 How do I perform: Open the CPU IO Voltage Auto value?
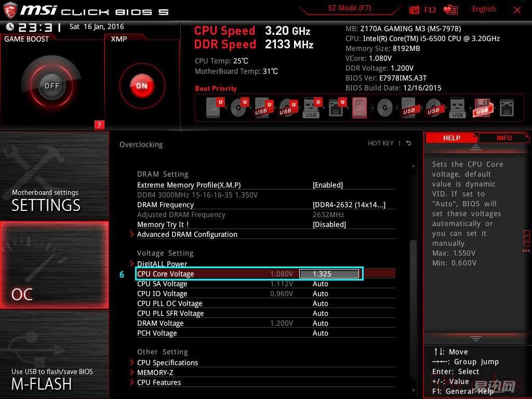coord(320,294)
